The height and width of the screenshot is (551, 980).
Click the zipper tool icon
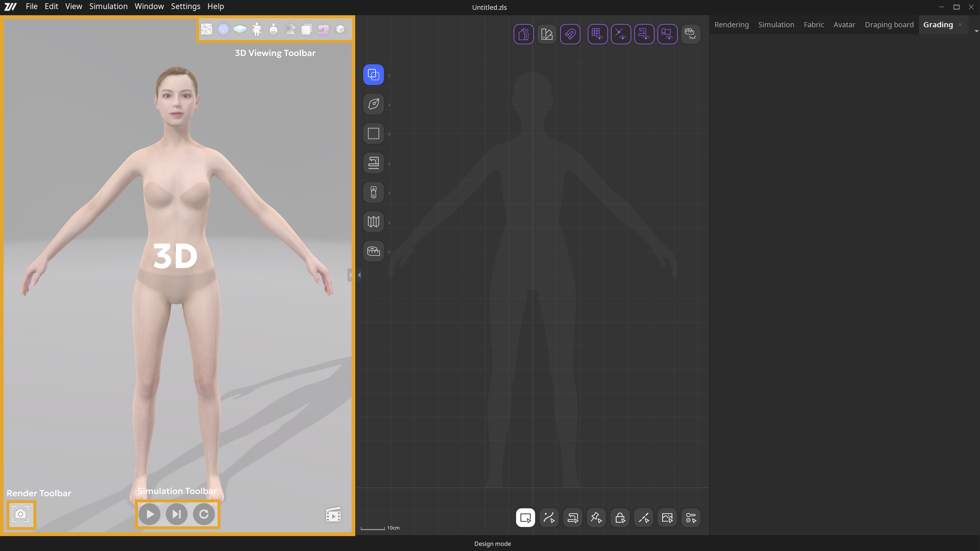click(x=373, y=193)
